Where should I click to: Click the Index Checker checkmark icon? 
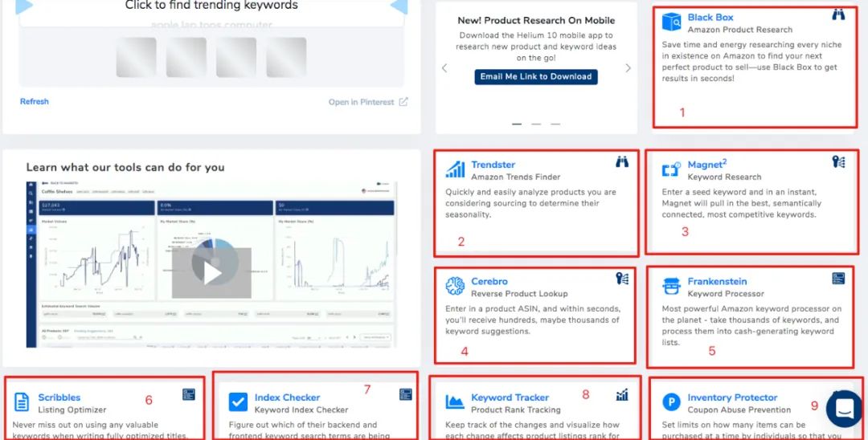[x=239, y=401]
